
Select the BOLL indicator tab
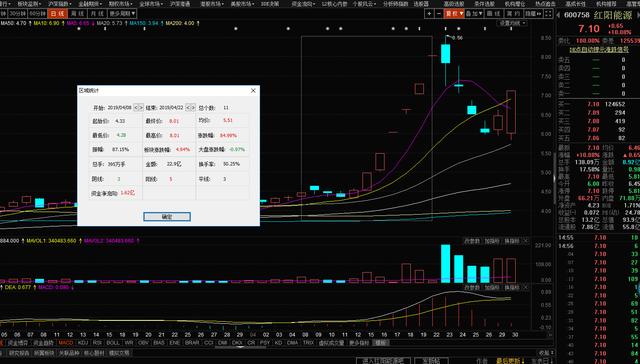click(113, 343)
